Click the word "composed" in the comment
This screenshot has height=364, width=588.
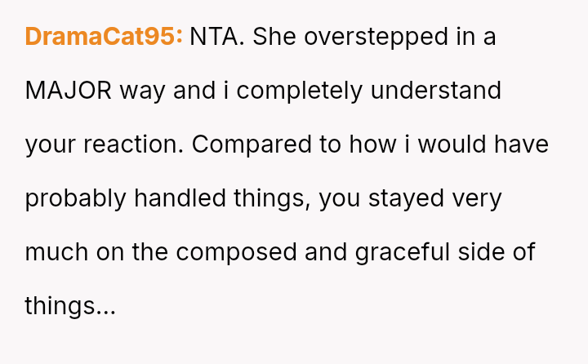(x=236, y=252)
